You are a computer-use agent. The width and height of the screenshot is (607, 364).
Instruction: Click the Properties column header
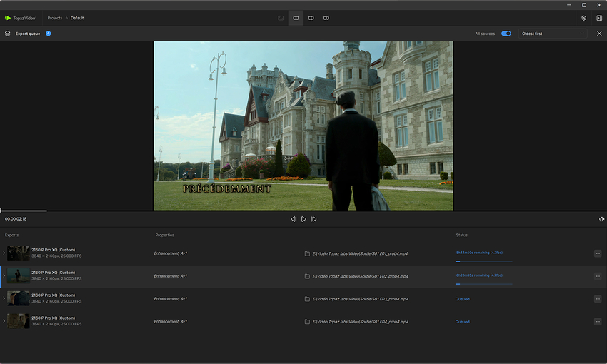(164, 236)
